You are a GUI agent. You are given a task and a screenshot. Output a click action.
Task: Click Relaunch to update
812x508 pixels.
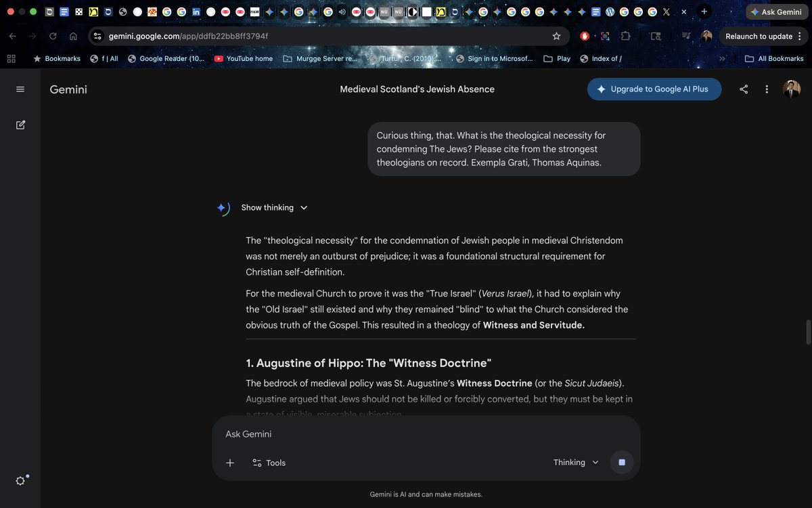(759, 37)
